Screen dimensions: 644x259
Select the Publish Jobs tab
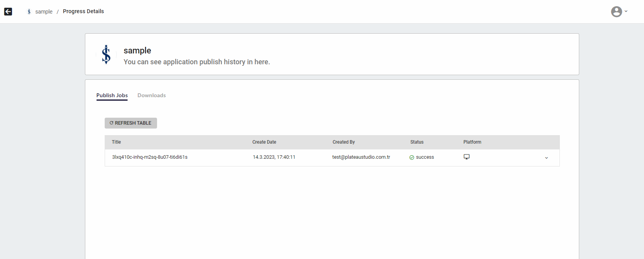[112, 95]
